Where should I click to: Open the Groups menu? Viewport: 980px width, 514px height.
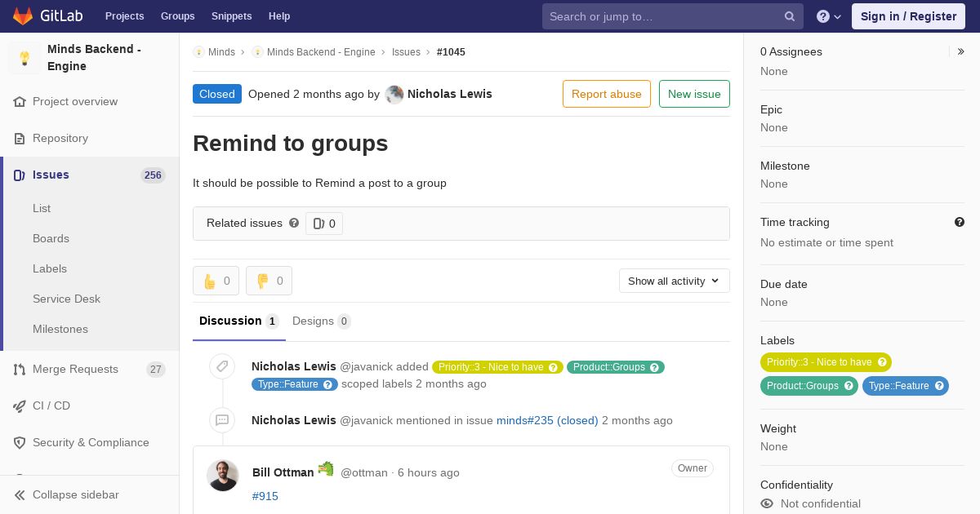(177, 16)
